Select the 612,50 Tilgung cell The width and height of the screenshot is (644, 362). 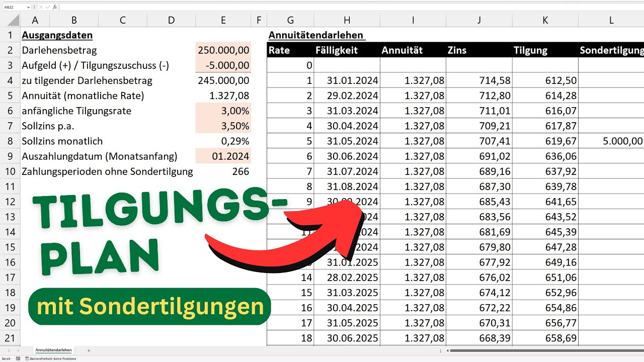coord(545,80)
